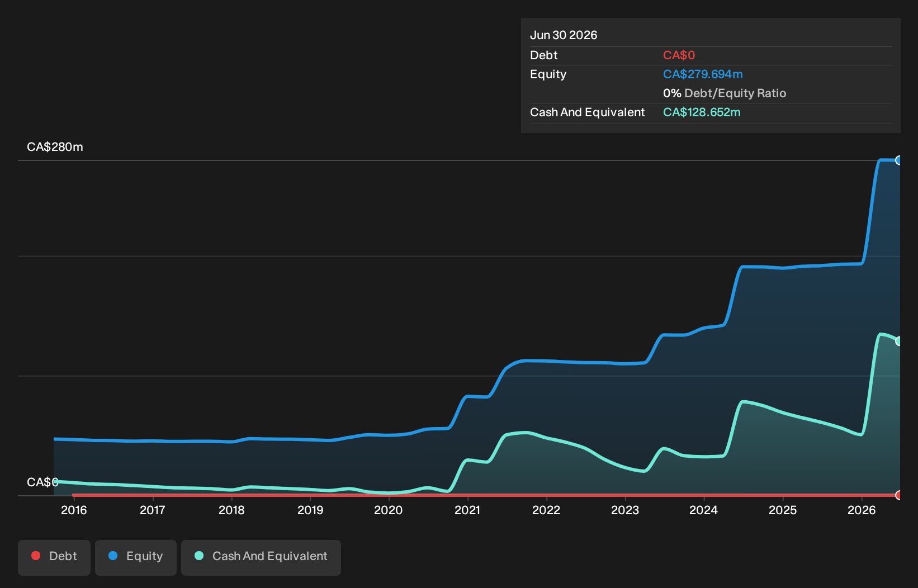Toggle the Debt legend button

point(54,557)
